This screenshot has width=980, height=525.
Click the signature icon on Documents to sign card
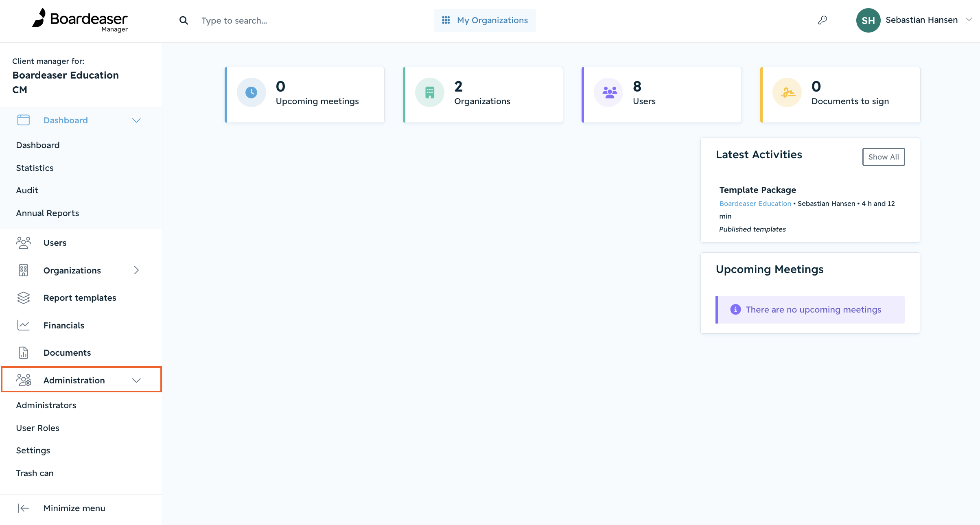pyautogui.click(x=787, y=92)
